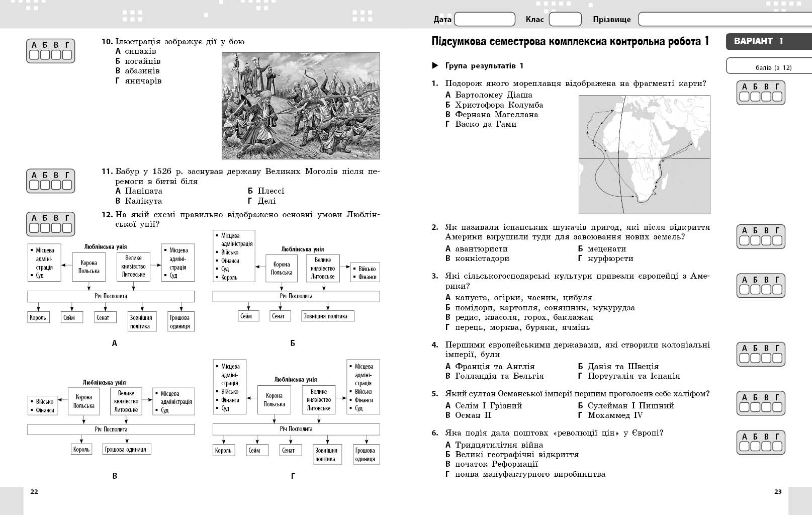Mark box А in question 5 answer grid
812x515 pixels.
click(x=744, y=407)
